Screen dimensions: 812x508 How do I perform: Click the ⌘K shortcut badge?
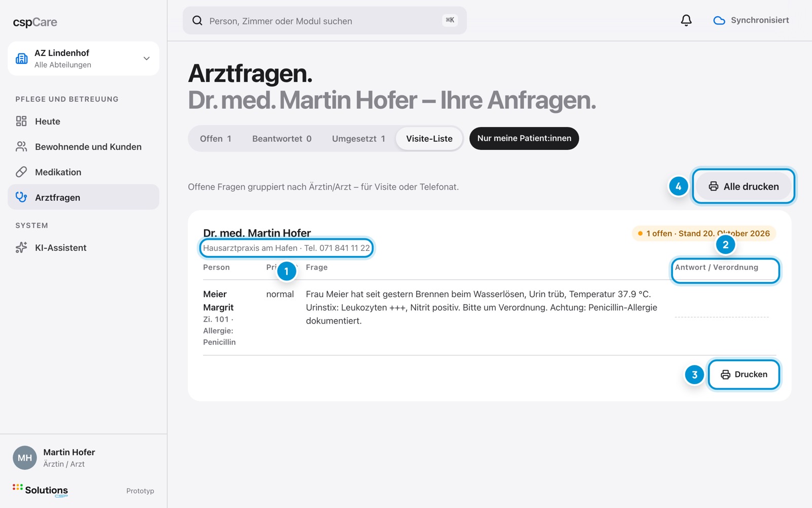click(x=450, y=20)
